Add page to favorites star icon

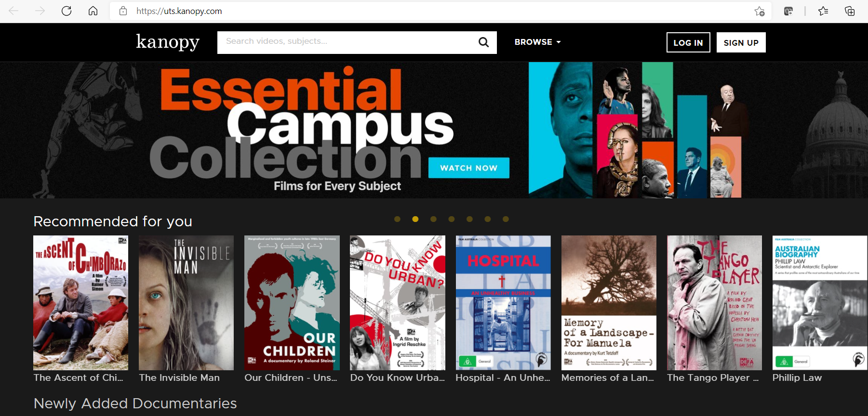[760, 11]
